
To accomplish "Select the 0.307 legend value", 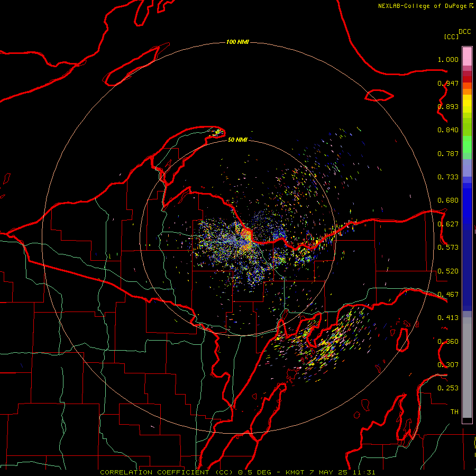I will pyautogui.click(x=448, y=365).
